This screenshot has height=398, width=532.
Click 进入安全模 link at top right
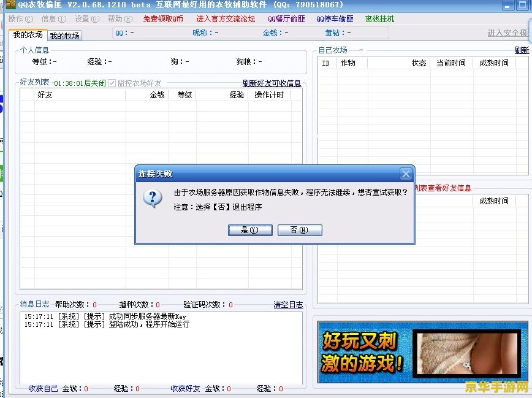pyautogui.click(x=508, y=33)
